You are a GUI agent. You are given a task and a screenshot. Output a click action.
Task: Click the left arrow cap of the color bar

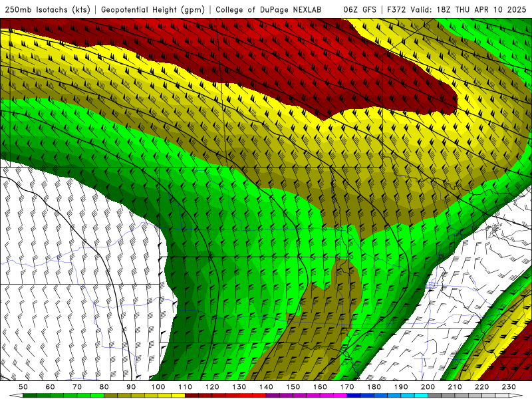tap(16, 396)
